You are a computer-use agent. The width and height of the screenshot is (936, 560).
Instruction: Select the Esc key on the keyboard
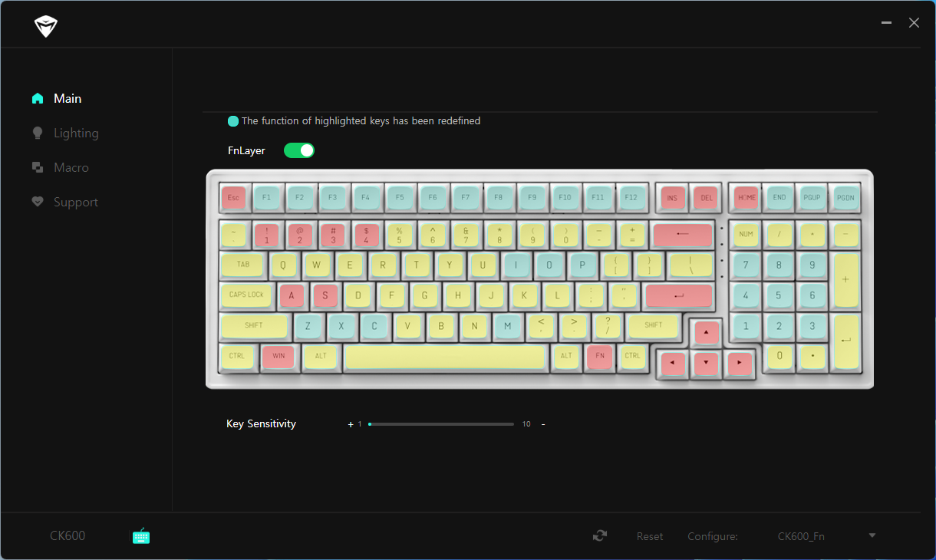tap(233, 198)
